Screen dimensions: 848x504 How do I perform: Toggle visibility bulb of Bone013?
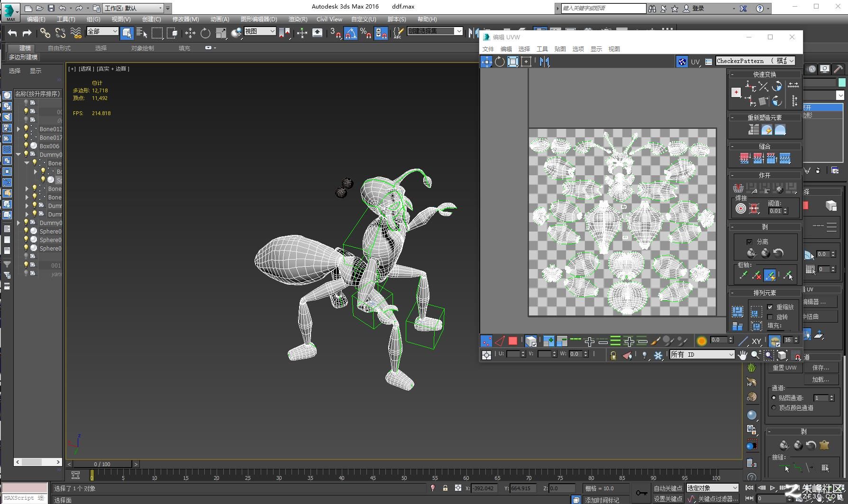click(26, 128)
